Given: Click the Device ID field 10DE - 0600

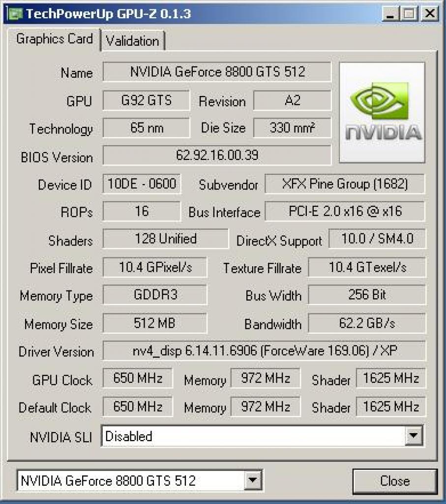Looking at the screenshot, I should (x=142, y=184).
